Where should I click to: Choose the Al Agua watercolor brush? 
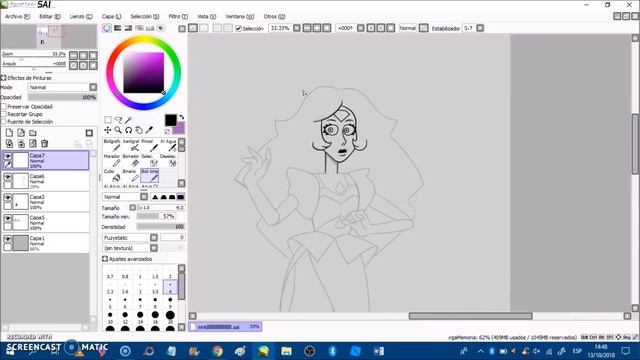[168, 145]
